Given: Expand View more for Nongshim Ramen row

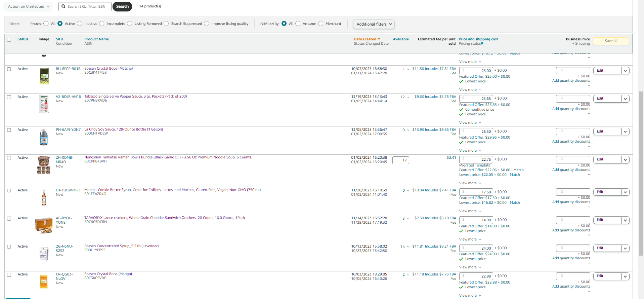Looking at the screenshot, I should coord(470,183).
